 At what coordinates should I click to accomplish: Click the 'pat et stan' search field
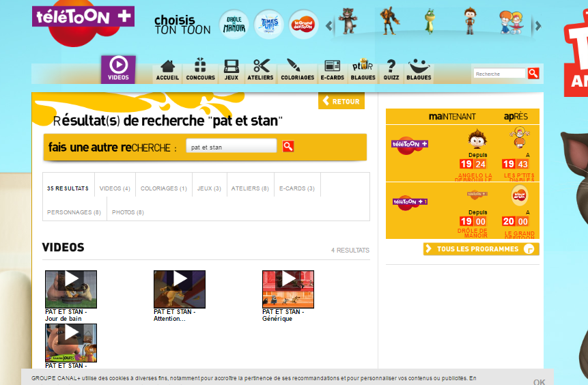coord(232,147)
